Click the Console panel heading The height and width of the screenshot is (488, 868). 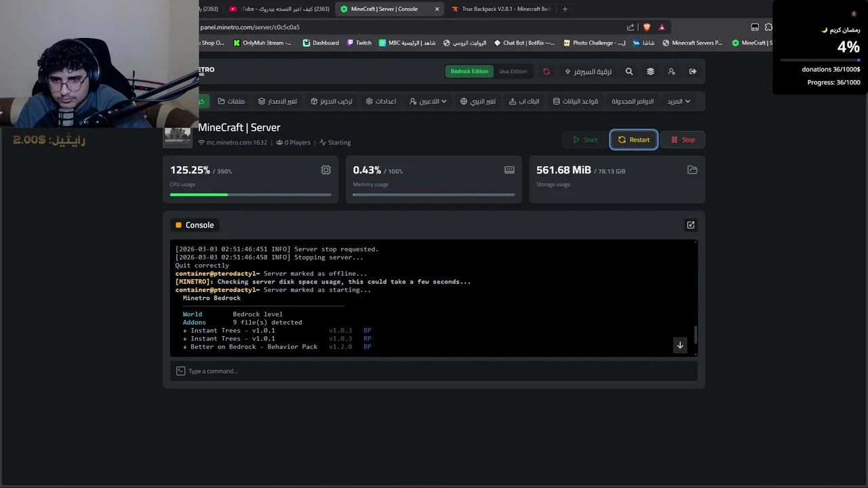click(x=195, y=225)
